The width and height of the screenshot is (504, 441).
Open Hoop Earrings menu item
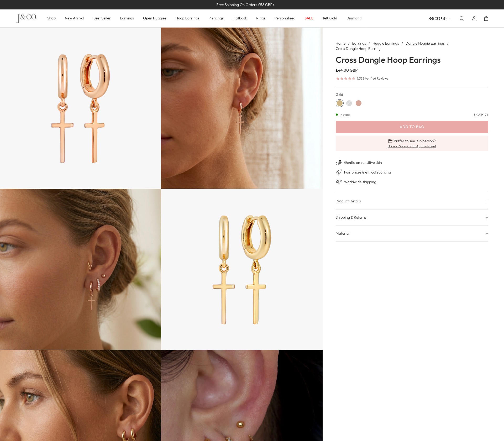coord(187,18)
